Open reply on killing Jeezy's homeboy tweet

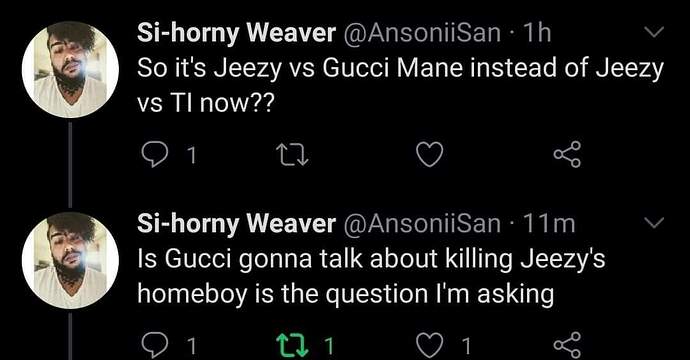[x=155, y=345]
